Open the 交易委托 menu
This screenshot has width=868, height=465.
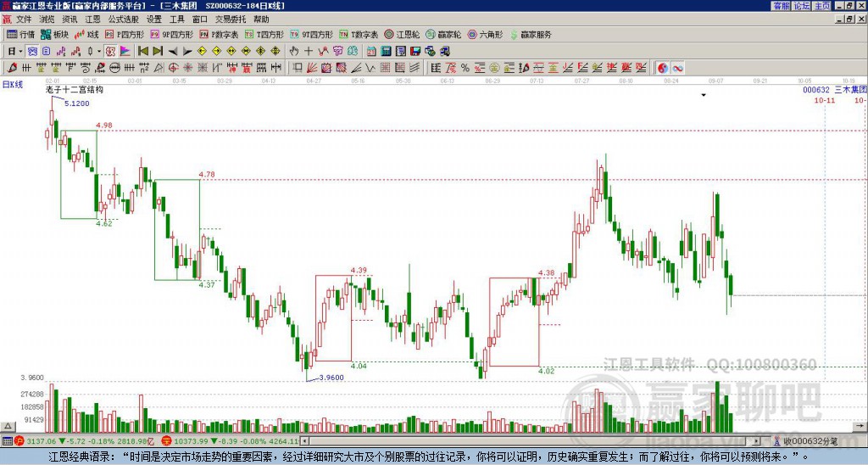231,20
